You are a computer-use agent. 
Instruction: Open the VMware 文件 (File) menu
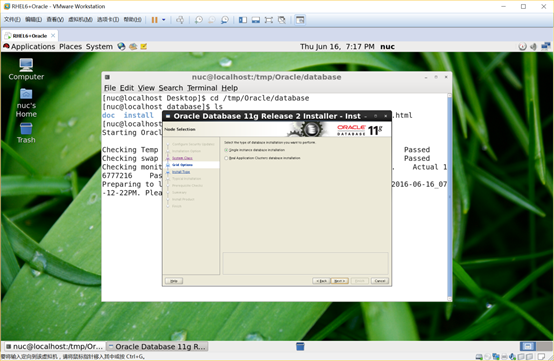click(x=12, y=19)
